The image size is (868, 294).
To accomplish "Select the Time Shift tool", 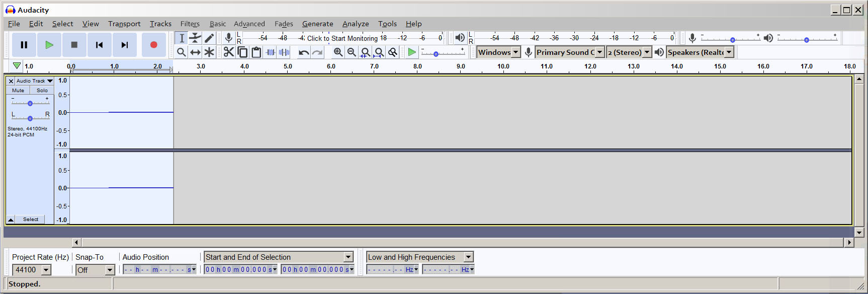I will point(195,52).
